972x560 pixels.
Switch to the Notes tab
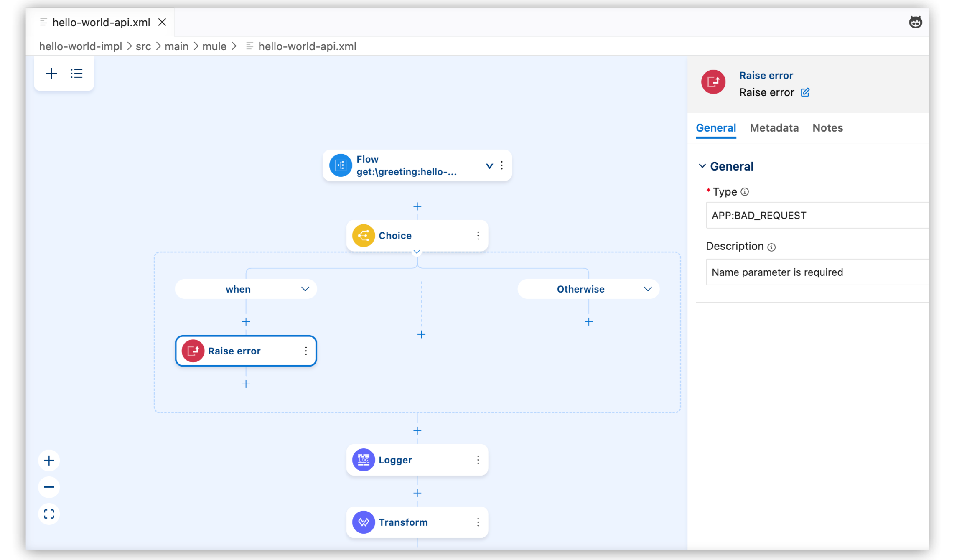pos(827,128)
